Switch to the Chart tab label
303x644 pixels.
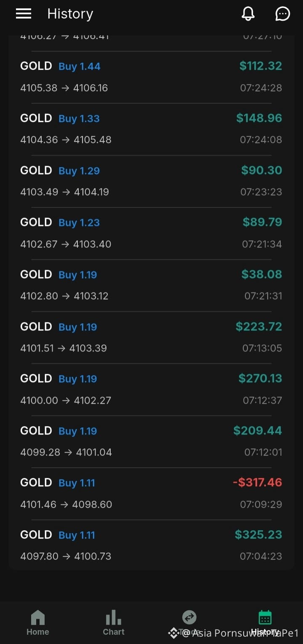114,632
